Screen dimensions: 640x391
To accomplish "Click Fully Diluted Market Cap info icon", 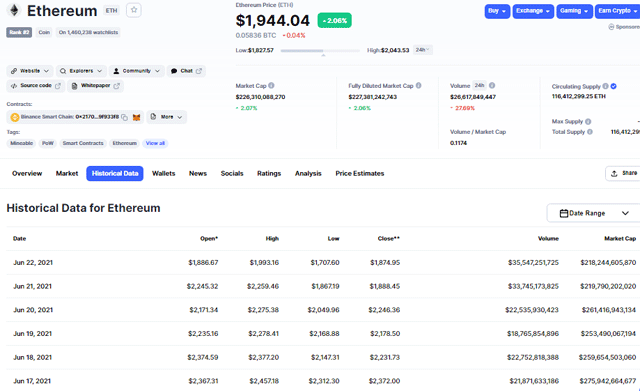I will pos(418,86).
